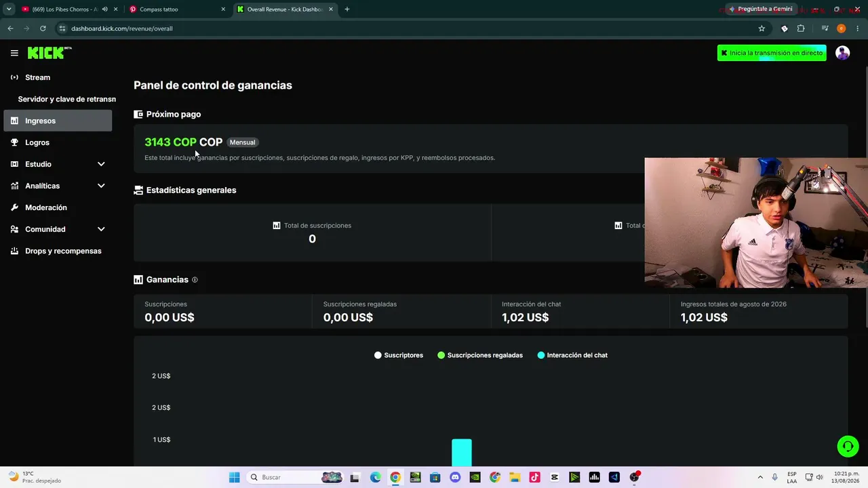Go back in browser history
868x488 pixels.
(10, 28)
